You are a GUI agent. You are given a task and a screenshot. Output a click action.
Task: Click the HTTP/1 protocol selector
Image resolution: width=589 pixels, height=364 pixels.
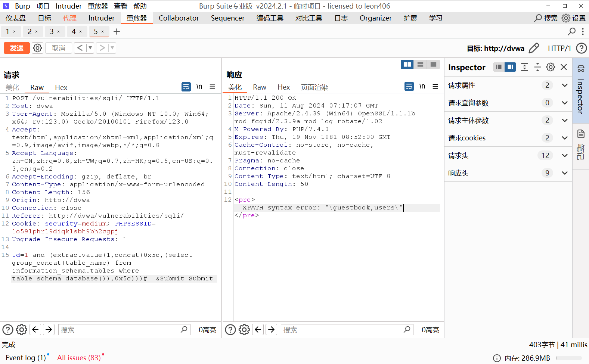click(x=559, y=48)
